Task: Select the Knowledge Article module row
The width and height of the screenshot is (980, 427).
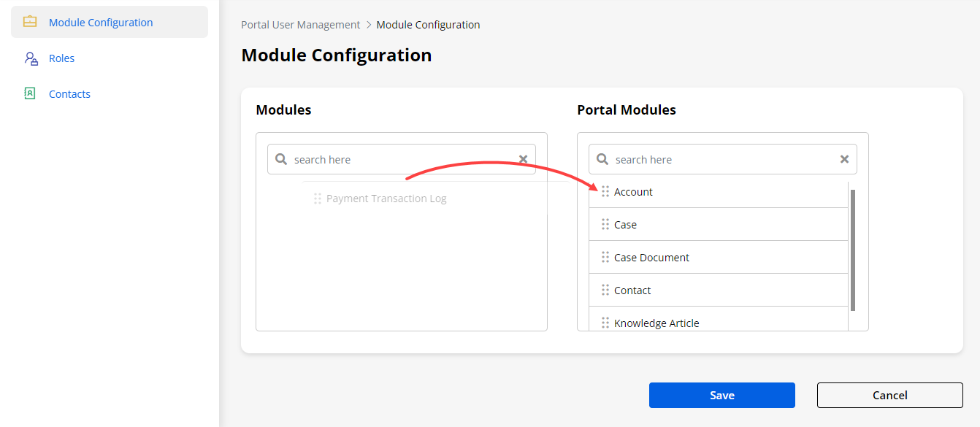Action: coord(656,323)
